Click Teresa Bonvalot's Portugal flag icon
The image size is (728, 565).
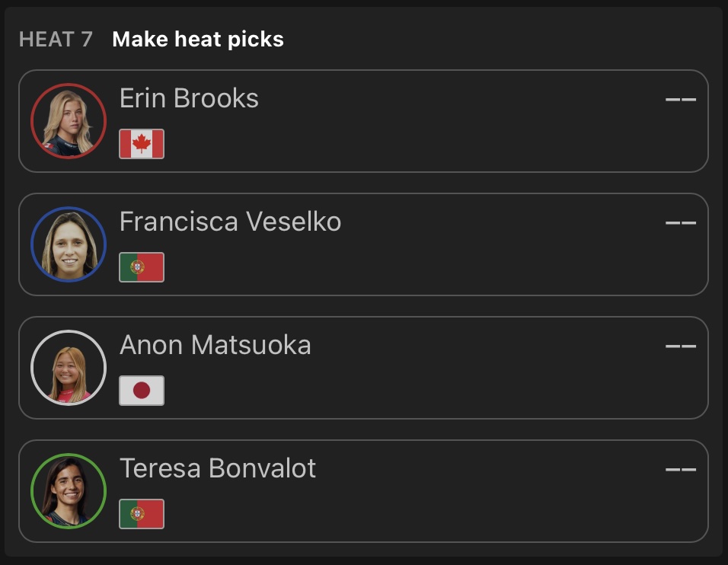coord(142,514)
